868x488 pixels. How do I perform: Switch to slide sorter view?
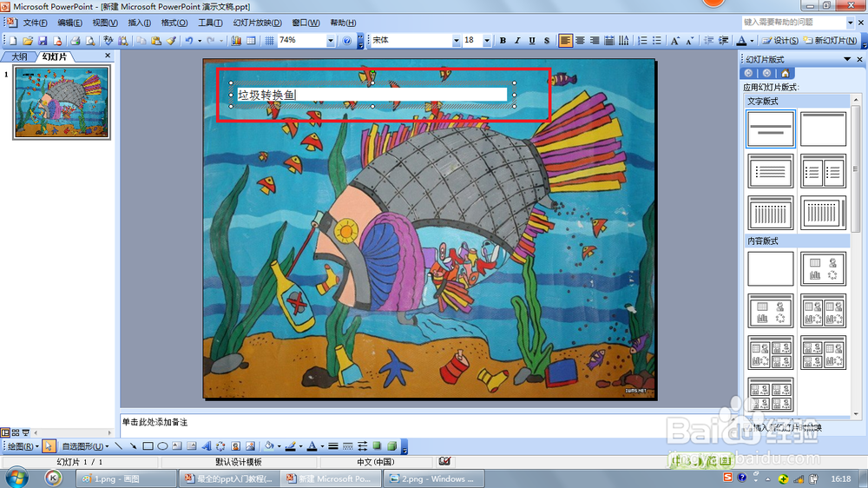pos(16,432)
